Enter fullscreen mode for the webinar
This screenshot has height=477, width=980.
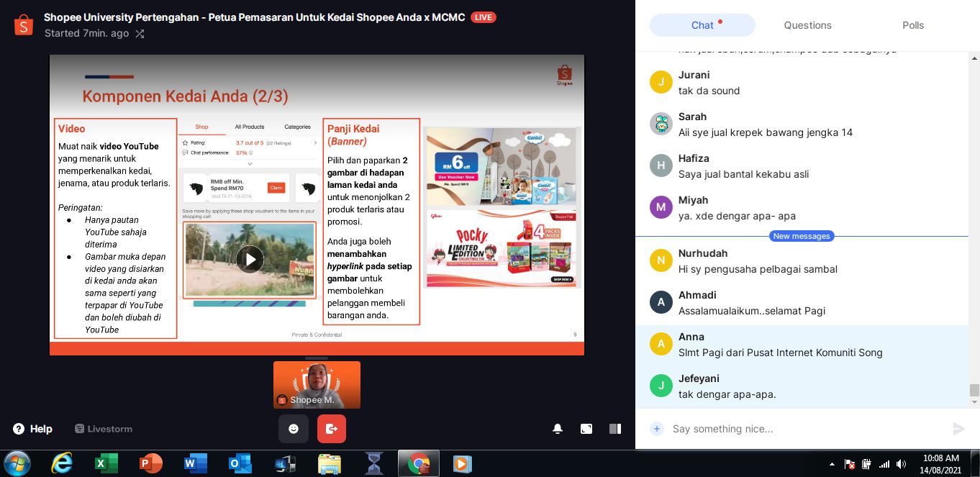[586, 429]
